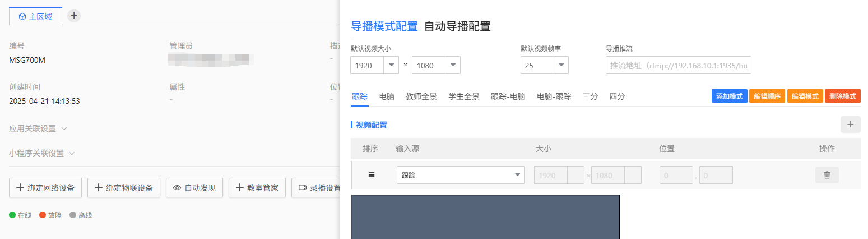Click the drag handle sort icon
Image resolution: width=868 pixels, height=239 pixels.
tap(371, 175)
